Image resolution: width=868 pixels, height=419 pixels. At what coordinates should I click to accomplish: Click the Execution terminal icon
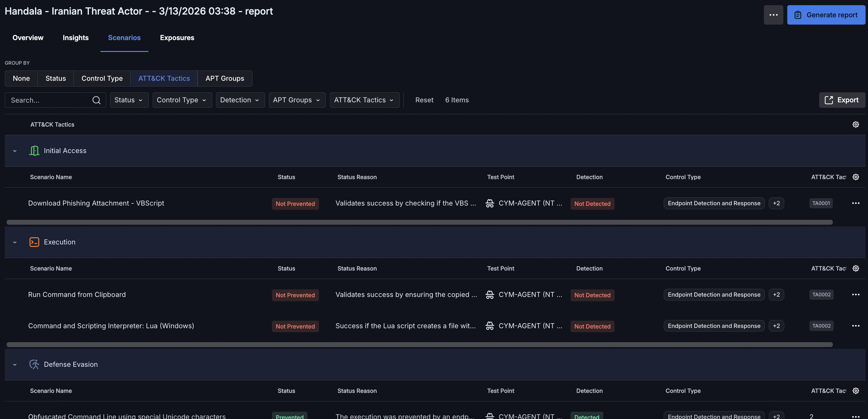tap(34, 242)
